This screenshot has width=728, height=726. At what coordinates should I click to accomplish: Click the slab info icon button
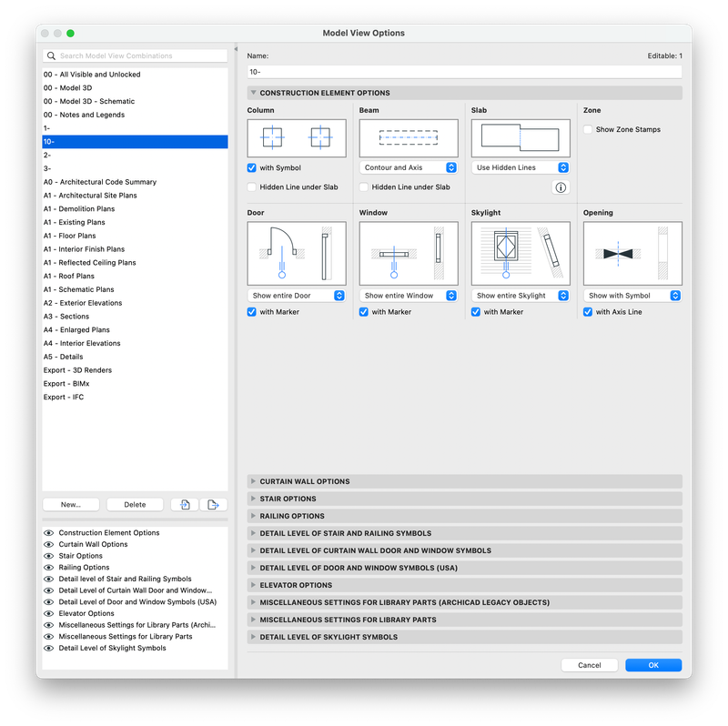561,187
